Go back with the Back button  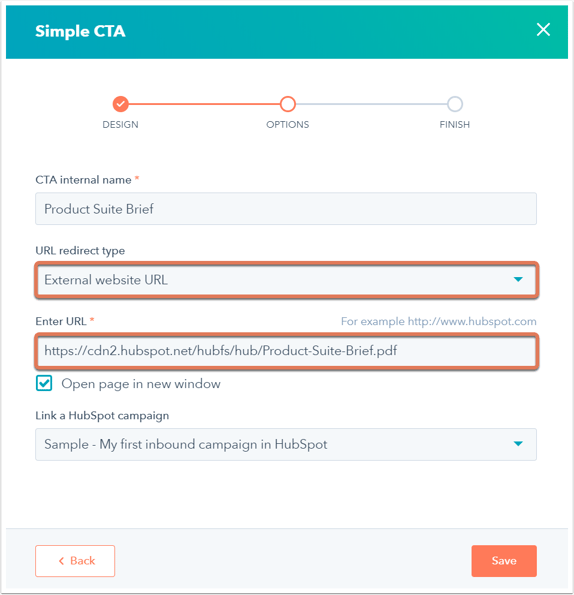[x=75, y=561]
